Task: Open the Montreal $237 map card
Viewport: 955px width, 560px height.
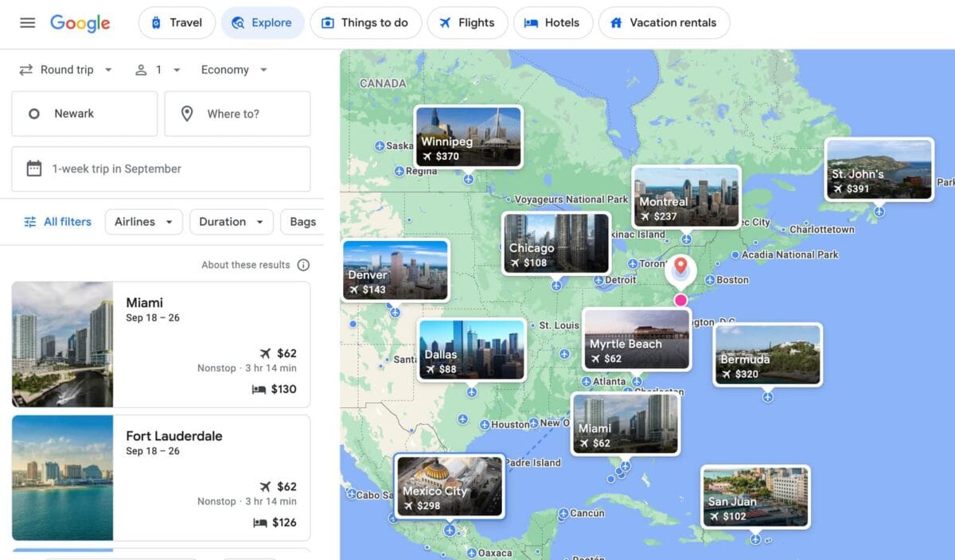Action: (x=686, y=196)
